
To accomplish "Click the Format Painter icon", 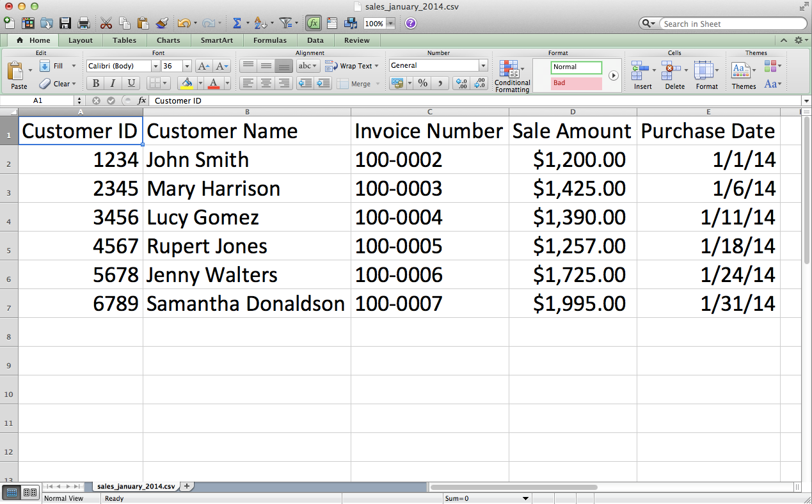I will click(x=162, y=22).
